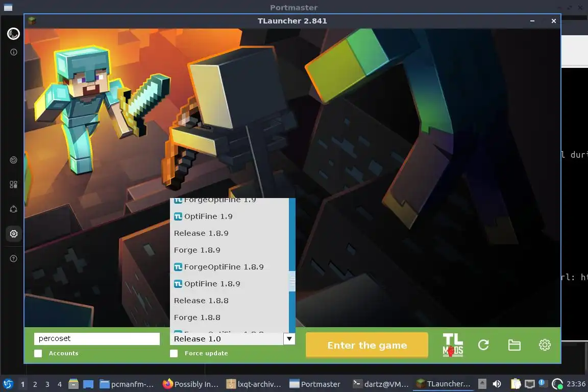Select OptiFine 1.8.9 from version list
Image resolution: width=588 pixels, height=392 pixels.
[x=230, y=284]
